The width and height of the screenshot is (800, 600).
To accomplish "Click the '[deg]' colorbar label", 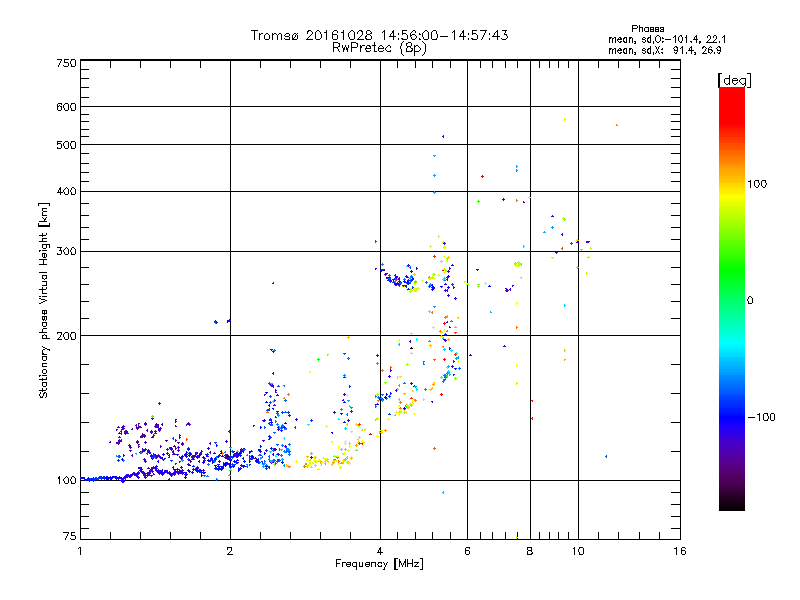I will click(x=734, y=80).
